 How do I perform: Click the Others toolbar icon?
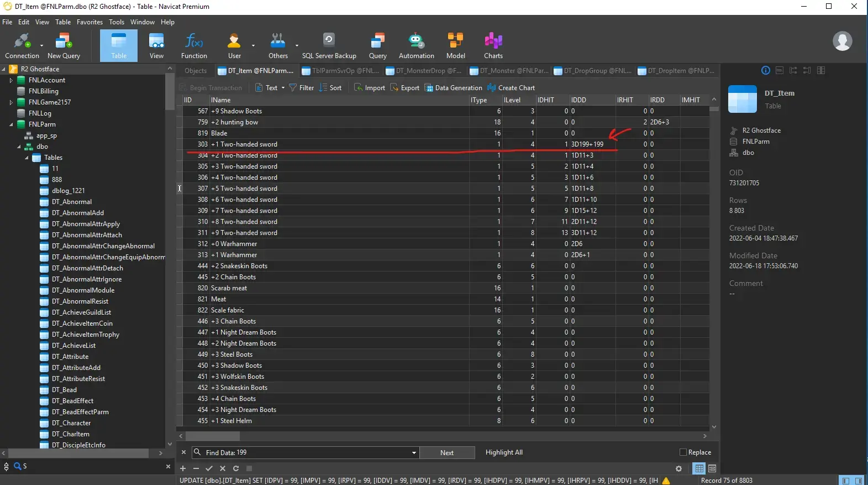coord(278,45)
